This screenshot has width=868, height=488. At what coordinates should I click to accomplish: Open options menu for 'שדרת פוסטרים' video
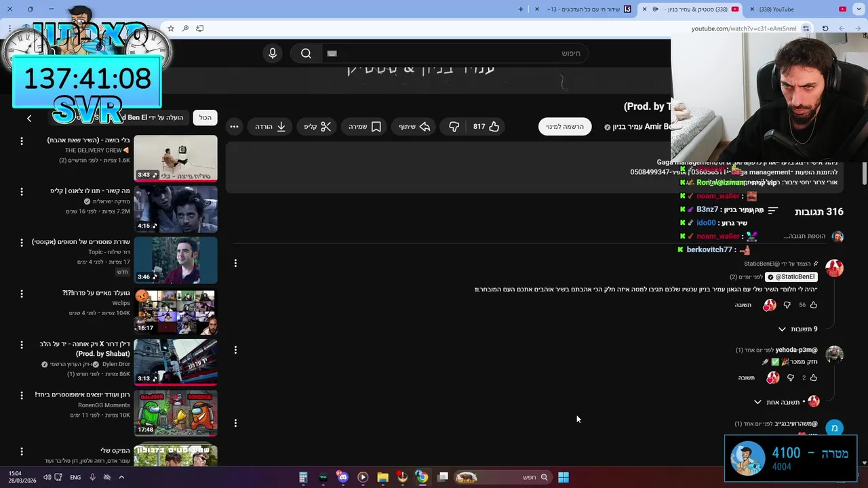tap(22, 243)
